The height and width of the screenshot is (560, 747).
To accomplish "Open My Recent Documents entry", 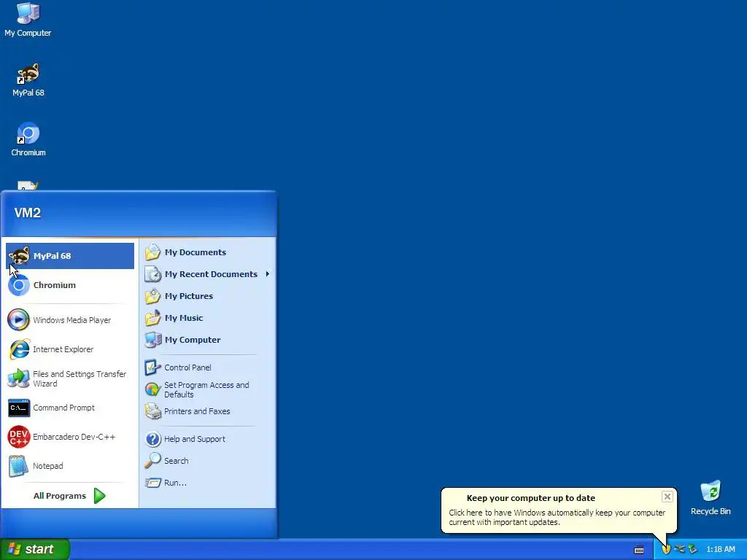I will click(x=207, y=274).
